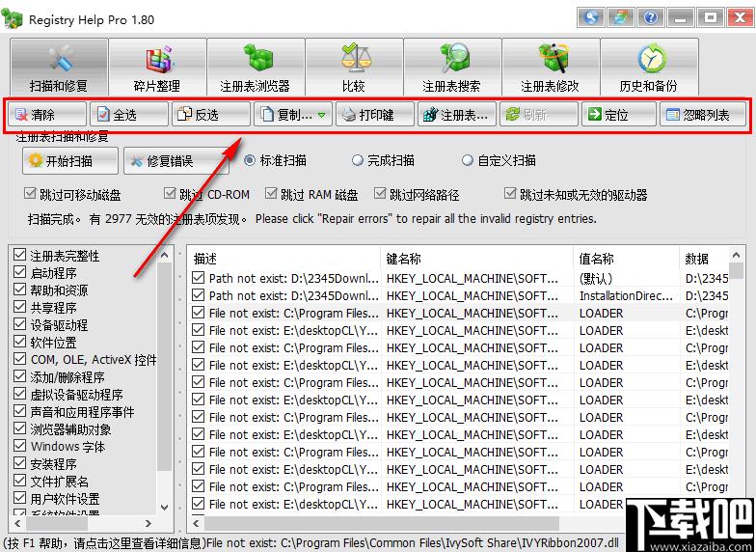This screenshot has height=552, width=756.
Task: Uncheck COM, OLE, ActiveX 控件 category
Action: click(19, 359)
